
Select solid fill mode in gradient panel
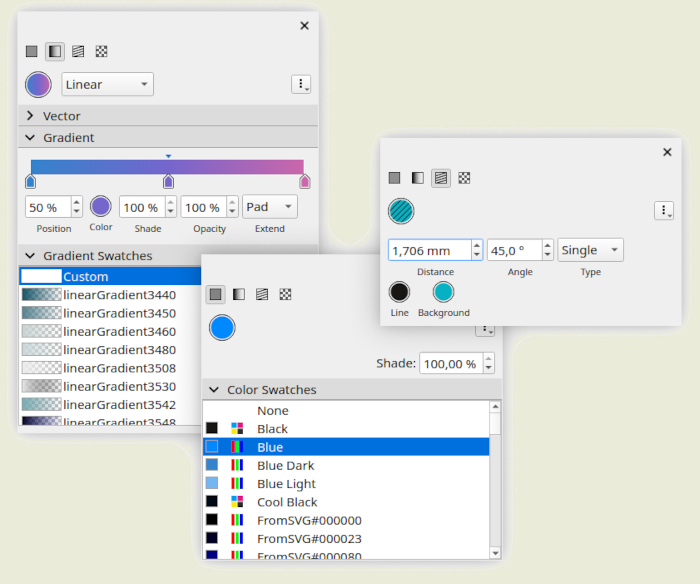32,51
